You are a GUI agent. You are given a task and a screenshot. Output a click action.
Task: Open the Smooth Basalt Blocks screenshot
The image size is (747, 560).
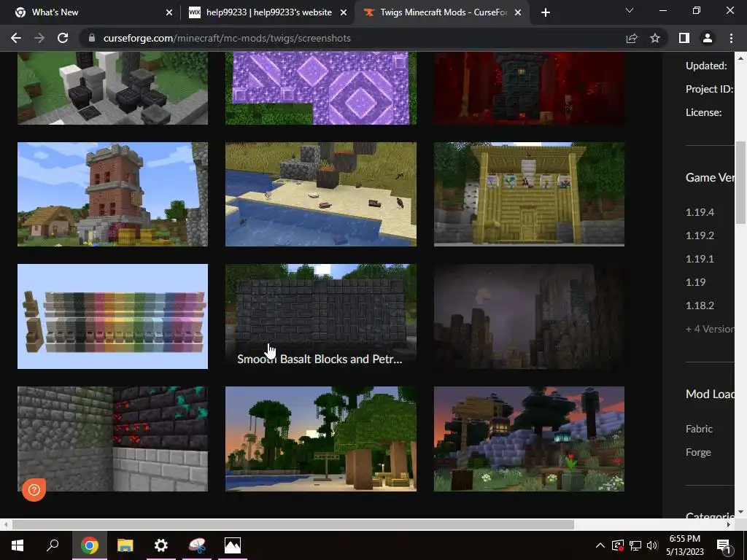point(321,316)
